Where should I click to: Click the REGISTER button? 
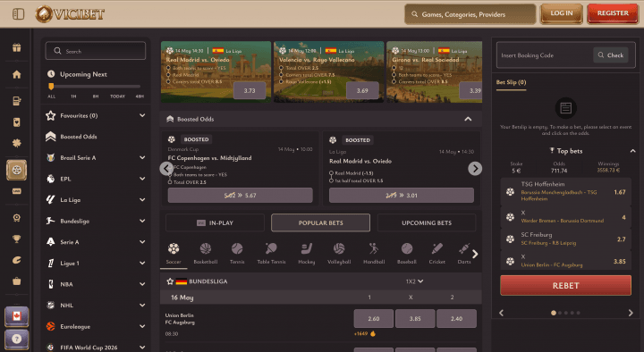[x=613, y=13]
